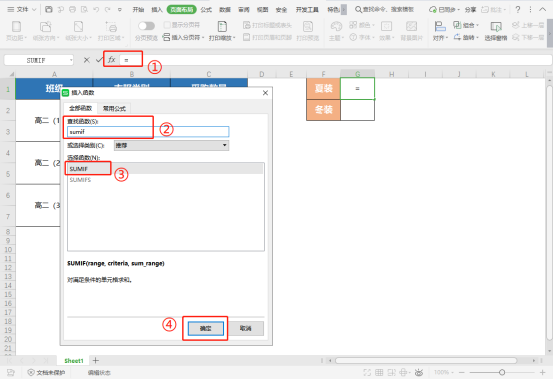Click the formula bar cancel X icon

click(87, 60)
